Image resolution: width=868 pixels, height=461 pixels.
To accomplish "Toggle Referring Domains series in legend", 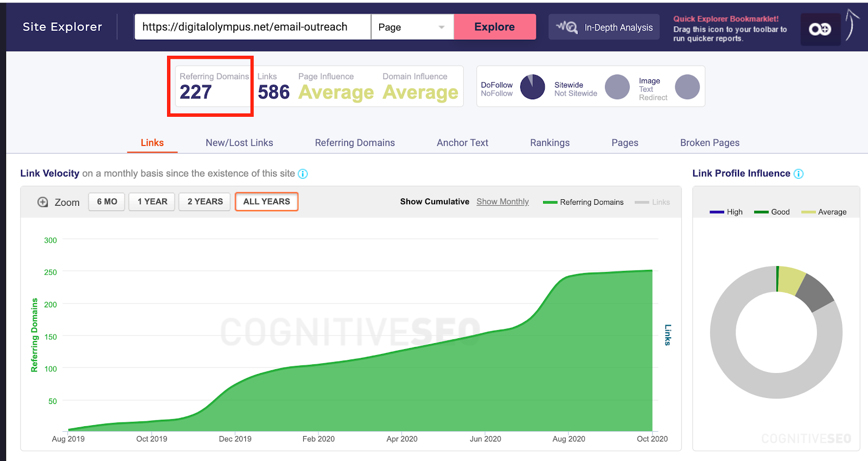I will point(583,202).
